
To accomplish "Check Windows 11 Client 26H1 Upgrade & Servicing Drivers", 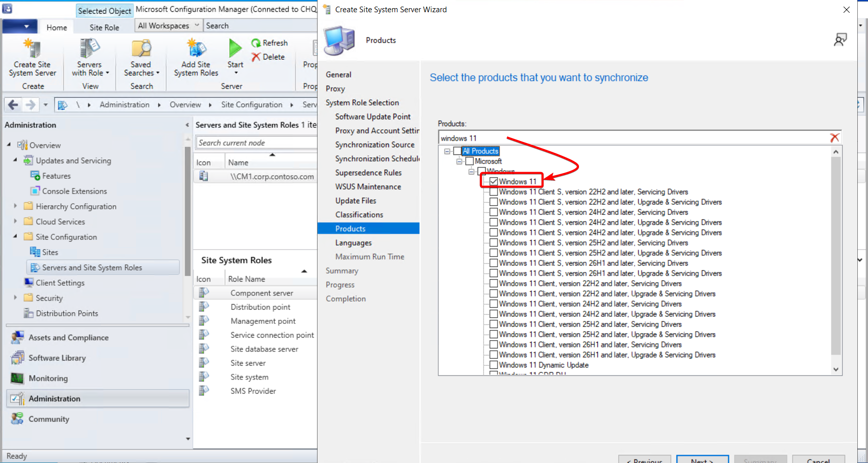I will (x=494, y=355).
